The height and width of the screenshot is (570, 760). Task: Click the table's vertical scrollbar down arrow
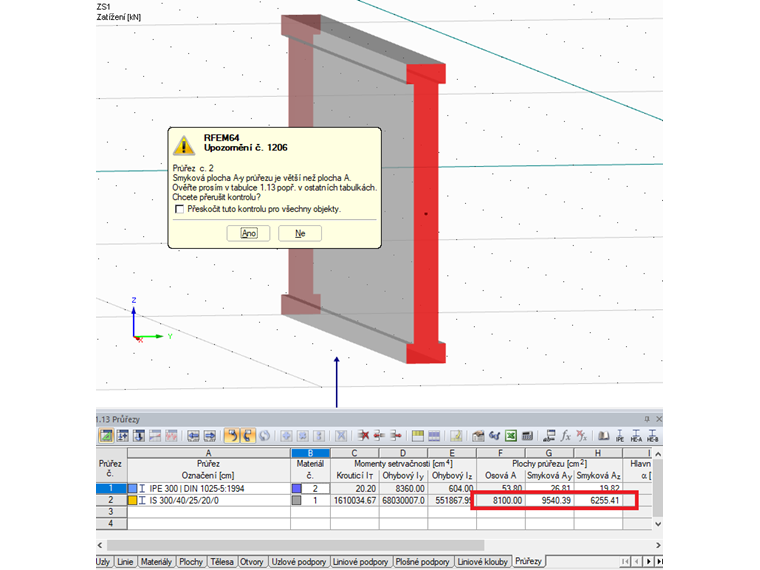tap(658, 523)
